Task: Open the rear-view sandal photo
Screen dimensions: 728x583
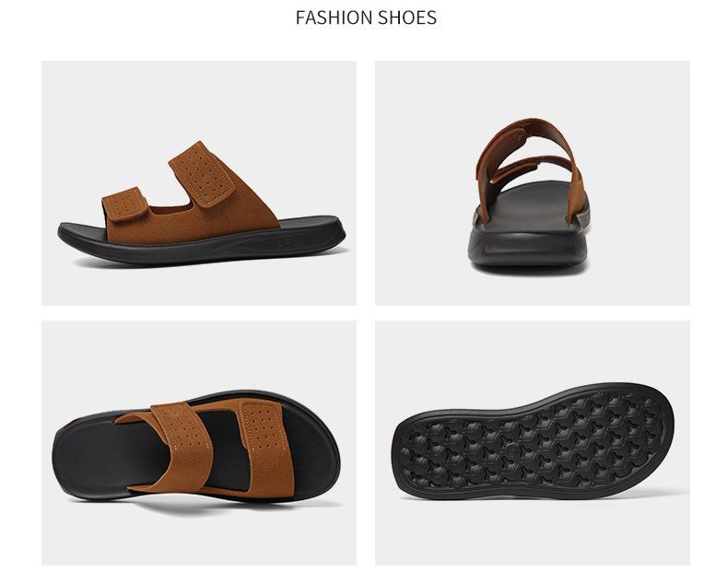Action: 532,183
